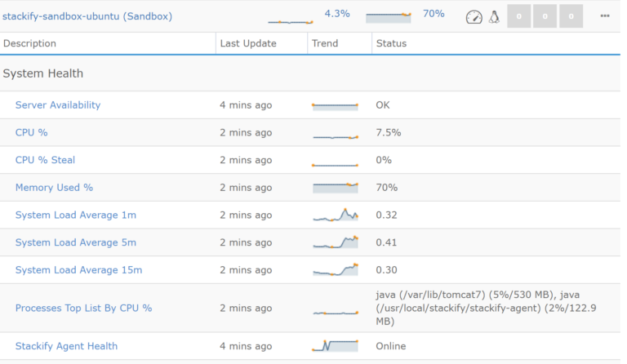The height and width of the screenshot is (364, 627).
Task: Click the header 70% memory sparkline
Action: 389,17
